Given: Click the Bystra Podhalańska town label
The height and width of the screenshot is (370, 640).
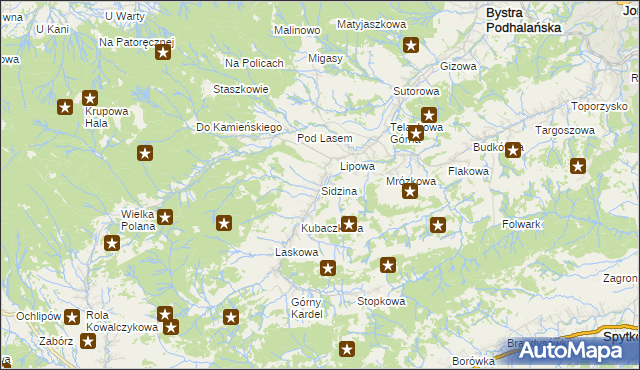Looking at the screenshot, I should (524, 20).
